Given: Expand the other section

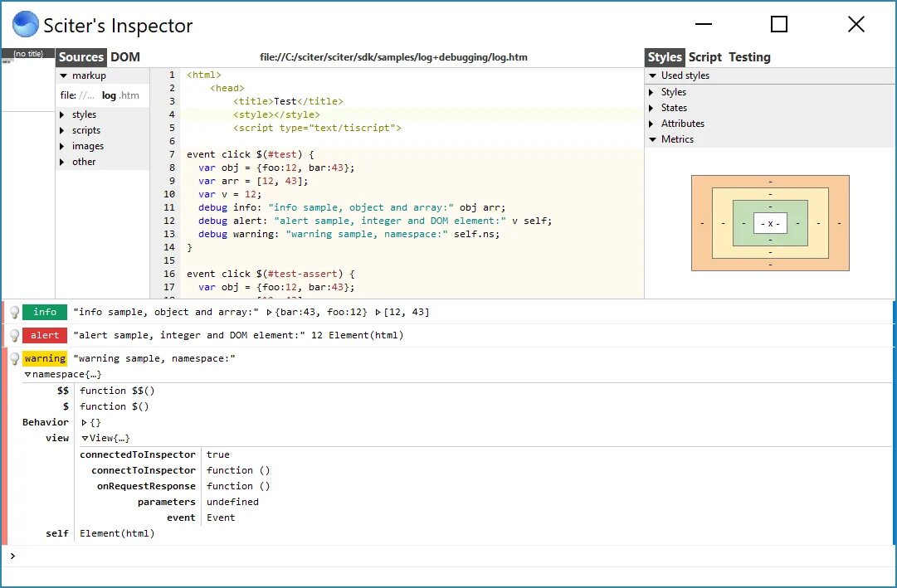Looking at the screenshot, I should [x=61, y=163].
